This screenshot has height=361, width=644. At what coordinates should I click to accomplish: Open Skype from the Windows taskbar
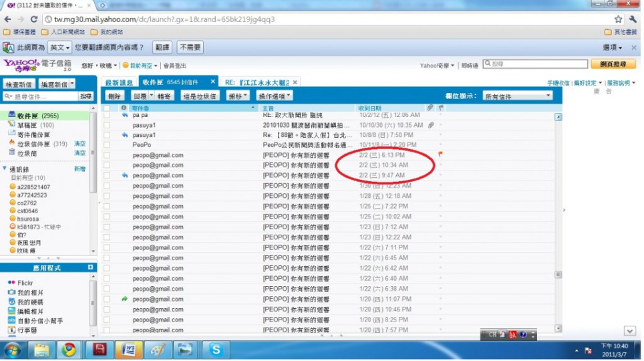[x=216, y=350]
